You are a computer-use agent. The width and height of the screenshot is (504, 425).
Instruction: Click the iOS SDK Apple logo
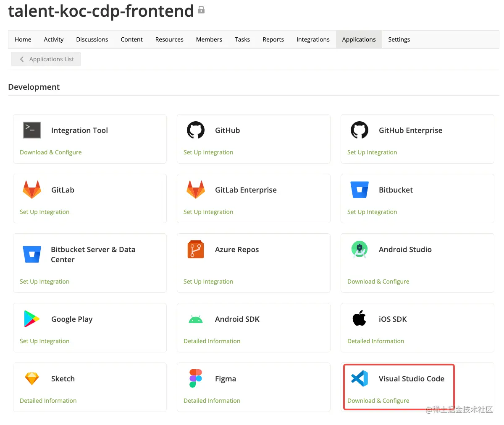360,318
